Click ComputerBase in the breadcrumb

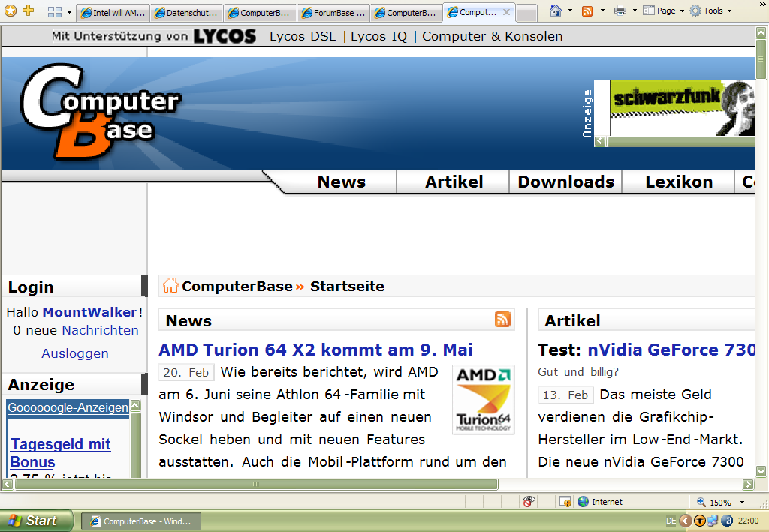[237, 286]
